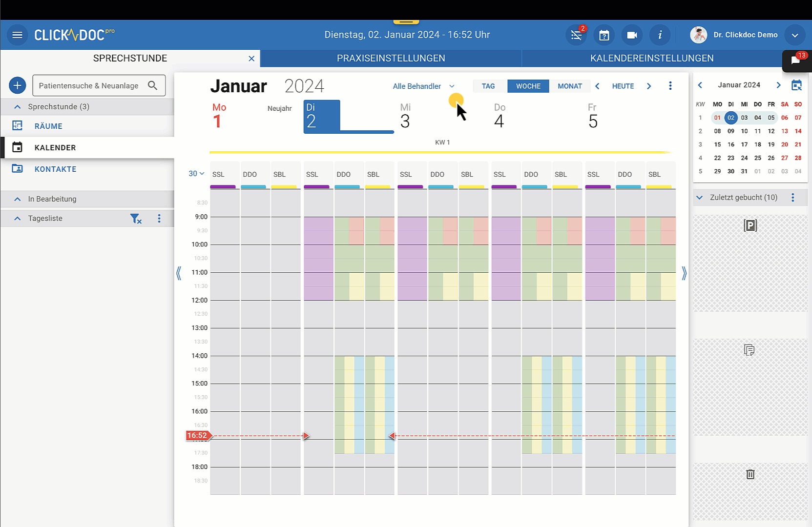Open the 30 minute interval dropdown
812x527 pixels.
(196, 174)
